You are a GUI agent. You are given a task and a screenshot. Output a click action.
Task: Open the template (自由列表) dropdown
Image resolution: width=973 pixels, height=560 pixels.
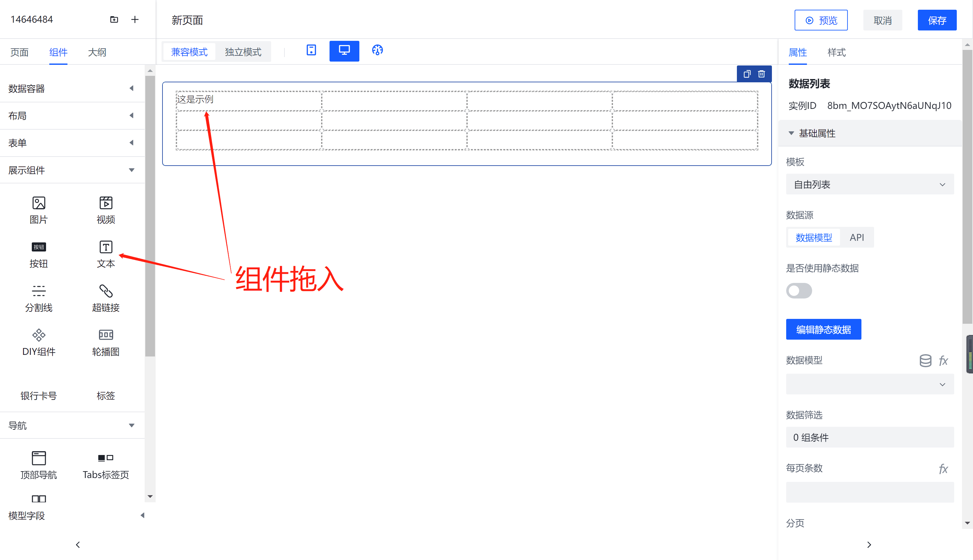click(870, 185)
